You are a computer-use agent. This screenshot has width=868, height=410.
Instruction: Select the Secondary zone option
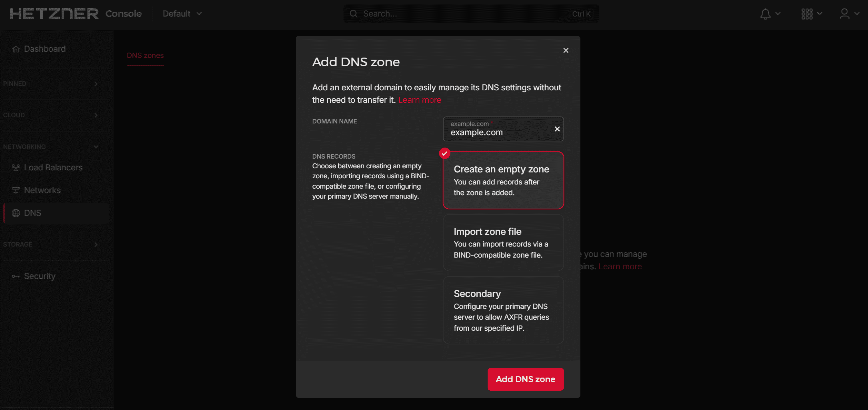click(503, 310)
